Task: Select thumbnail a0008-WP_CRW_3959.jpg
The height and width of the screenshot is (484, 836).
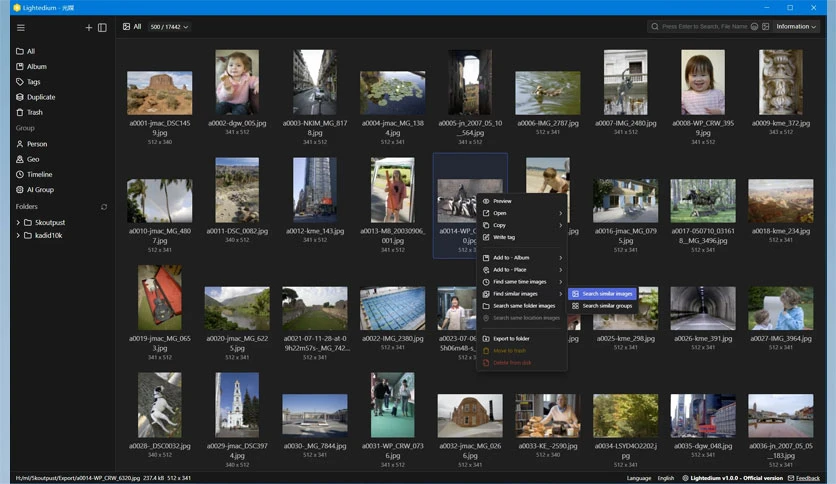Action: (x=703, y=82)
